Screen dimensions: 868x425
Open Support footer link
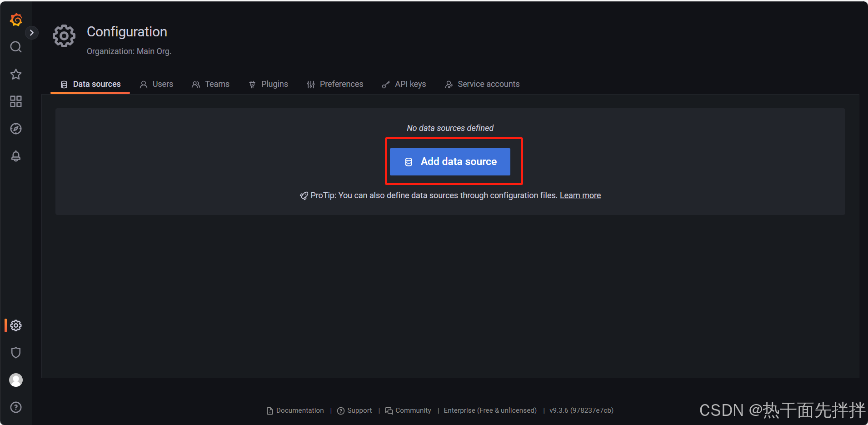coord(354,410)
